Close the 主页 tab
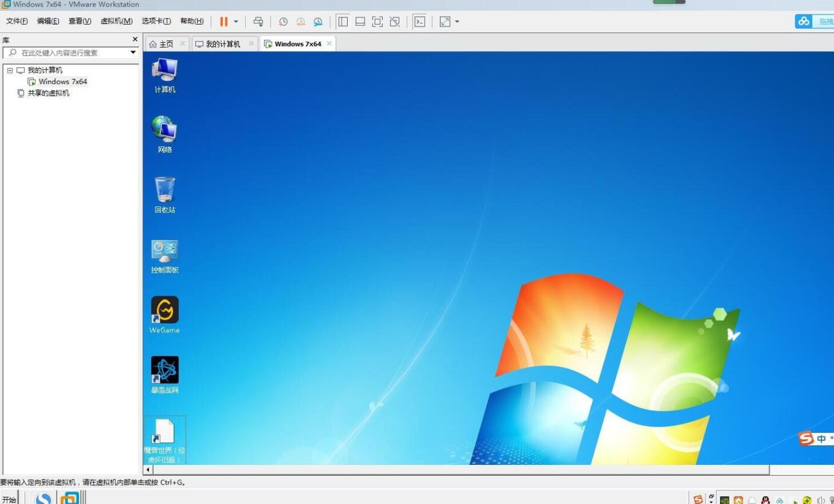 [183, 43]
